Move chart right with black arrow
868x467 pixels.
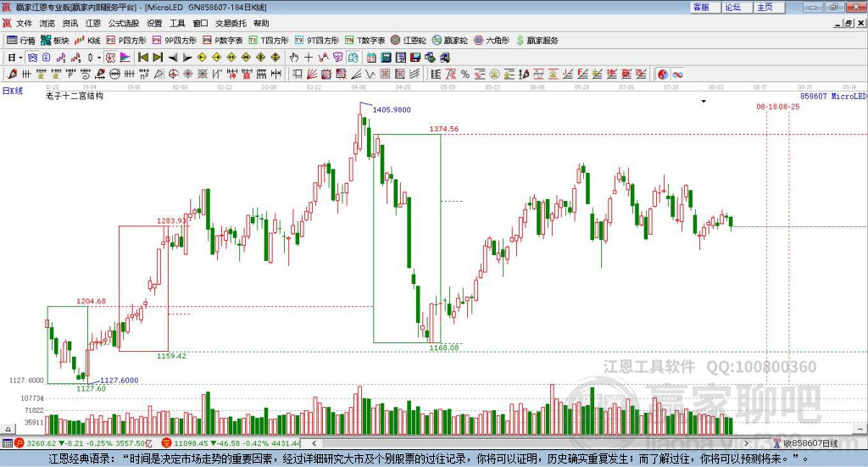click(187, 58)
